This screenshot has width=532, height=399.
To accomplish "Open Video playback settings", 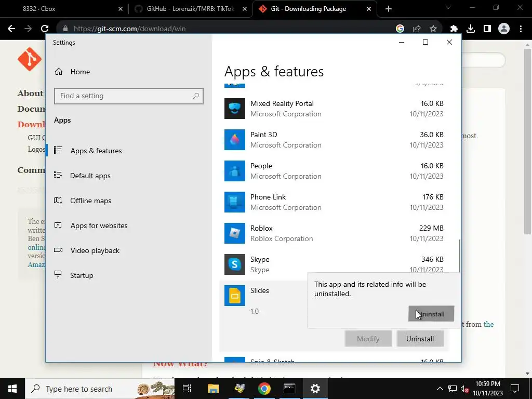I will 95,250.
